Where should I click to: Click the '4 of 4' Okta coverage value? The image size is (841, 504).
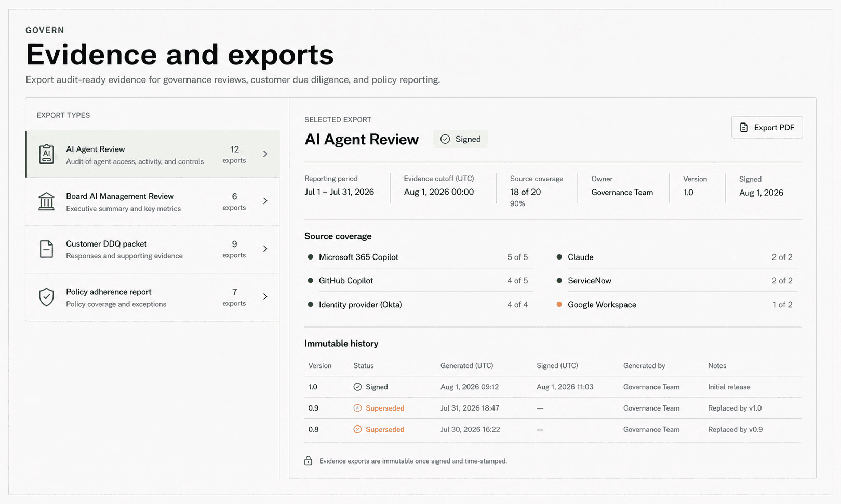pos(517,305)
